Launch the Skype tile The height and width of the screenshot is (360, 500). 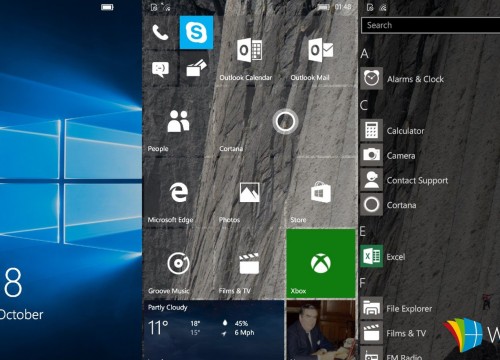[x=196, y=32]
